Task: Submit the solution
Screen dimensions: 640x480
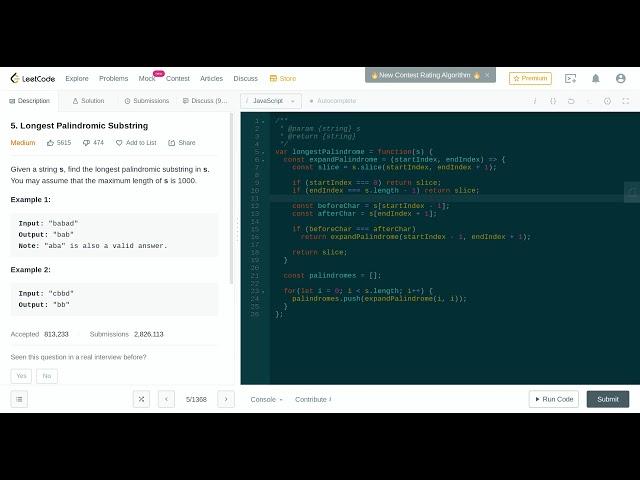Action: (x=608, y=399)
